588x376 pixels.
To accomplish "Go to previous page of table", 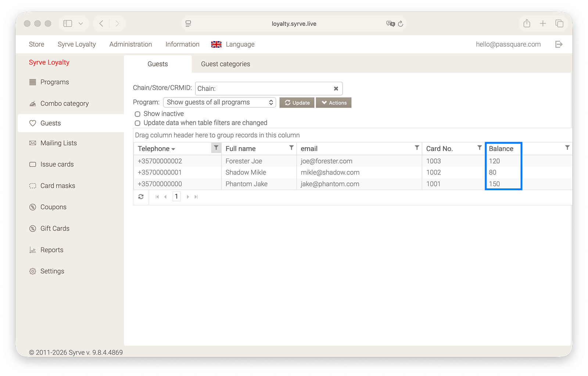I will 165,197.
